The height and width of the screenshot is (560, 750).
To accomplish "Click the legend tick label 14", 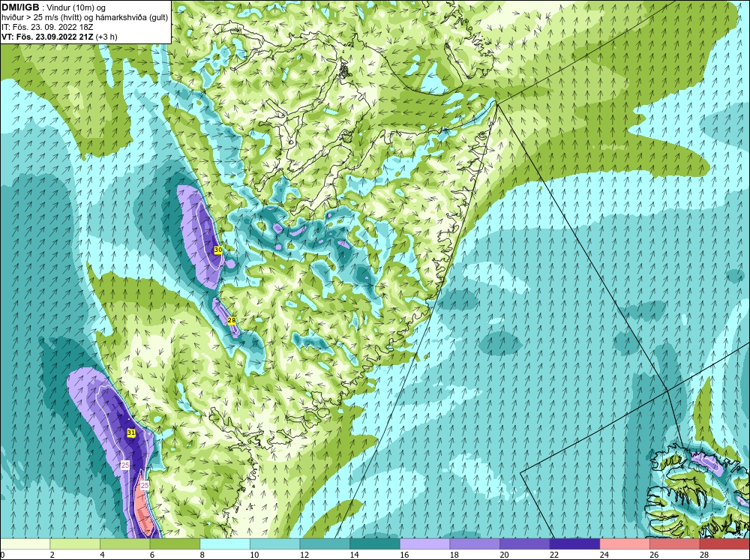I will pyautogui.click(x=354, y=555).
